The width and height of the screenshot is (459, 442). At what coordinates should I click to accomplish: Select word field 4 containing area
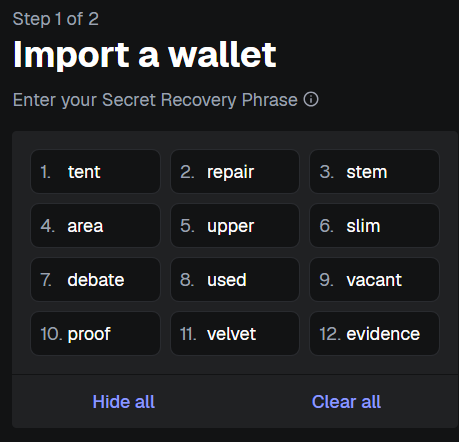[x=95, y=226]
